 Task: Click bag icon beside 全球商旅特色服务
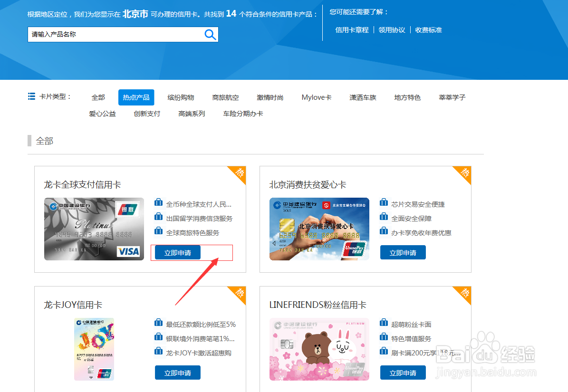coord(158,230)
